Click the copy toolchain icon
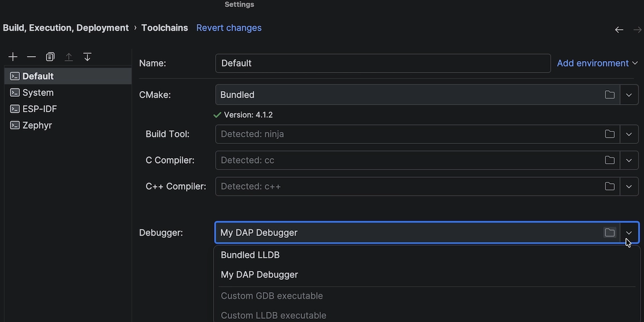This screenshot has height=322, width=644. [x=50, y=57]
